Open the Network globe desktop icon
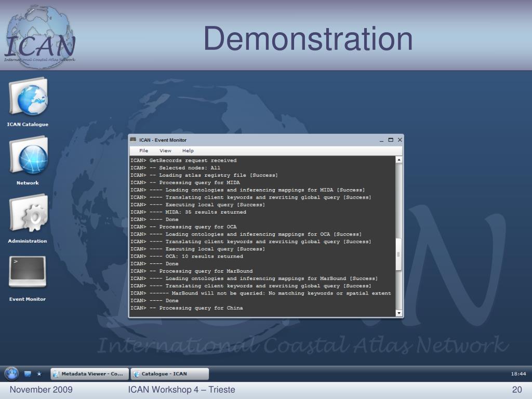Image resolution: width=532 pixels, height=399 pixels. [28, 156]
